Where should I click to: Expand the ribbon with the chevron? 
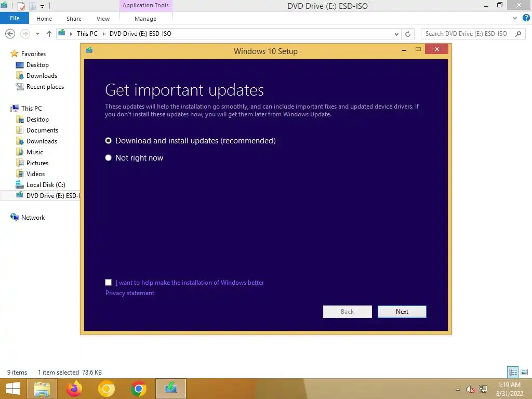[515, 18]
